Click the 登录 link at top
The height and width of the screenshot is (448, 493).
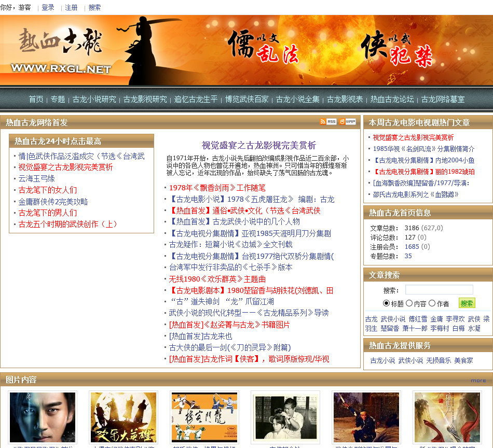coord(48,7)
